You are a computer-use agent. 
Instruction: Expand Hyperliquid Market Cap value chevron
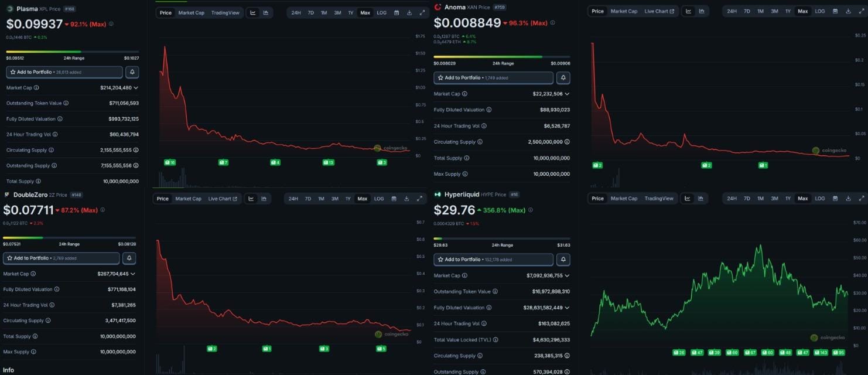point(567,275)
